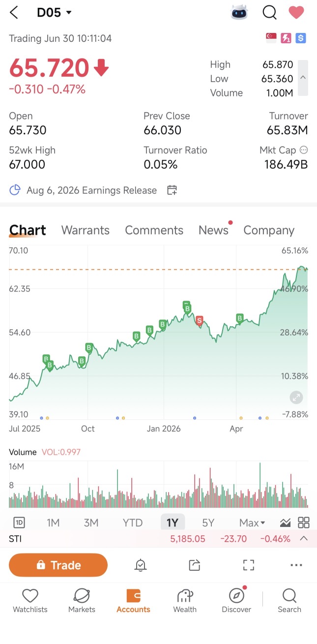Select the 5Y chart range
317x644 pixels.
point(208,522)
